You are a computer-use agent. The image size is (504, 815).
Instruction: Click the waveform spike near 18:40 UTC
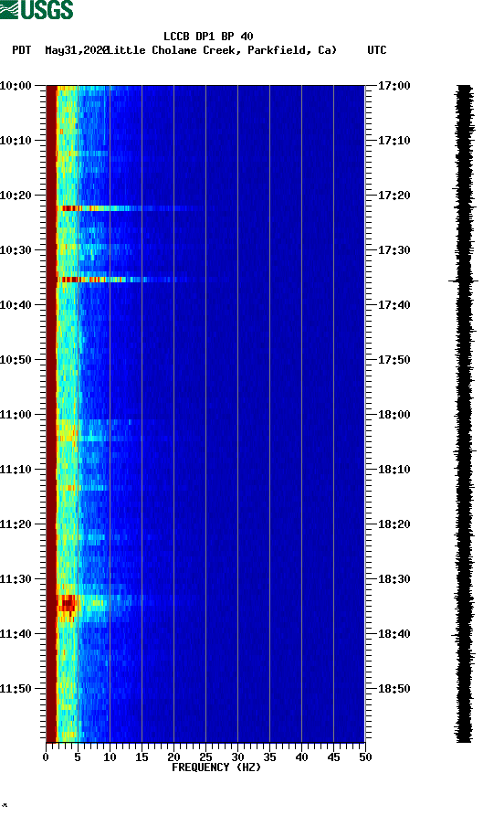463,635
